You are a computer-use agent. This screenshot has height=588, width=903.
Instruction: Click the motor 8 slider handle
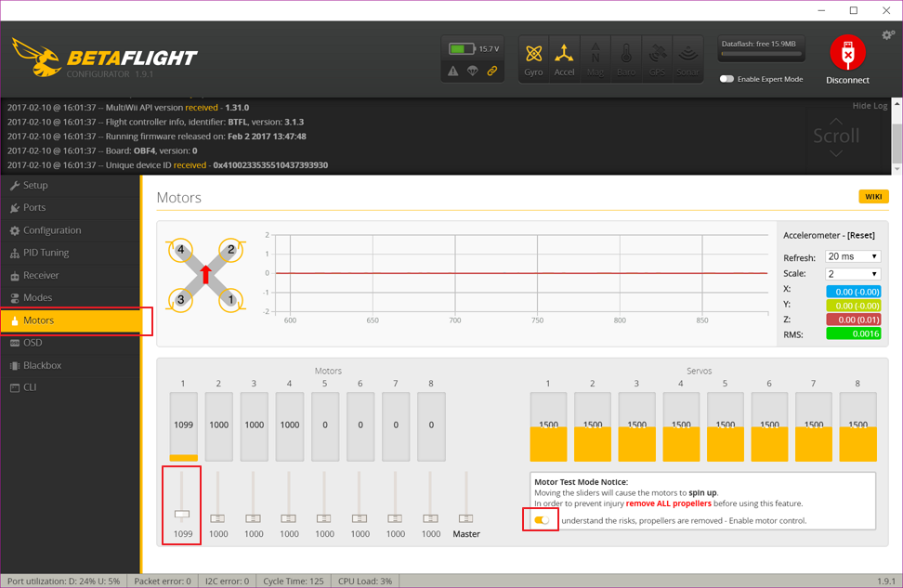(x=431, y=518)
